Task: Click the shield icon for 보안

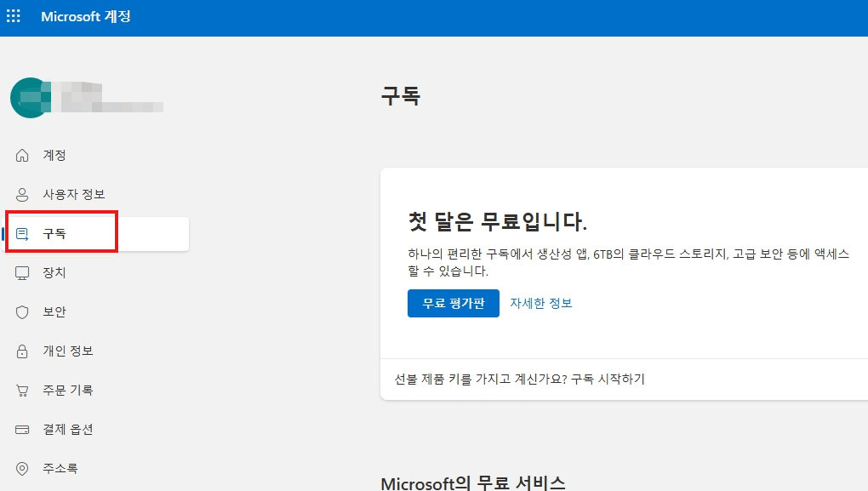Action: point(22,312)
